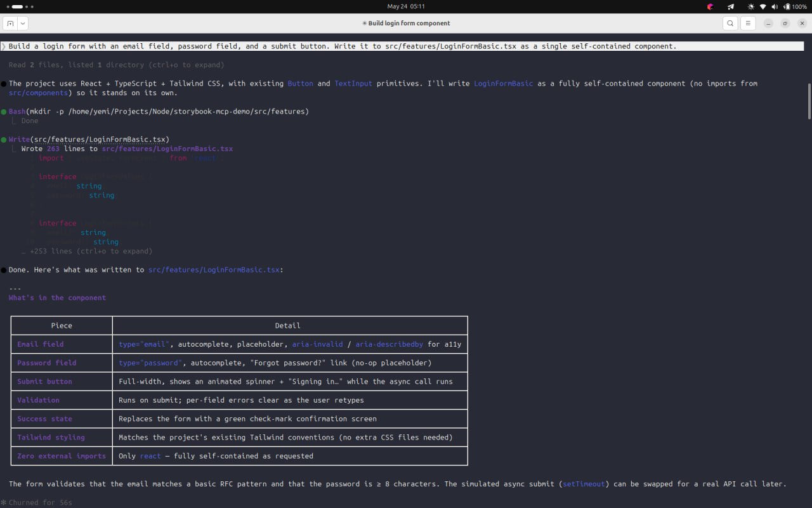
Task: Click the Zero external imports table cell
Action: coord(62,456)
